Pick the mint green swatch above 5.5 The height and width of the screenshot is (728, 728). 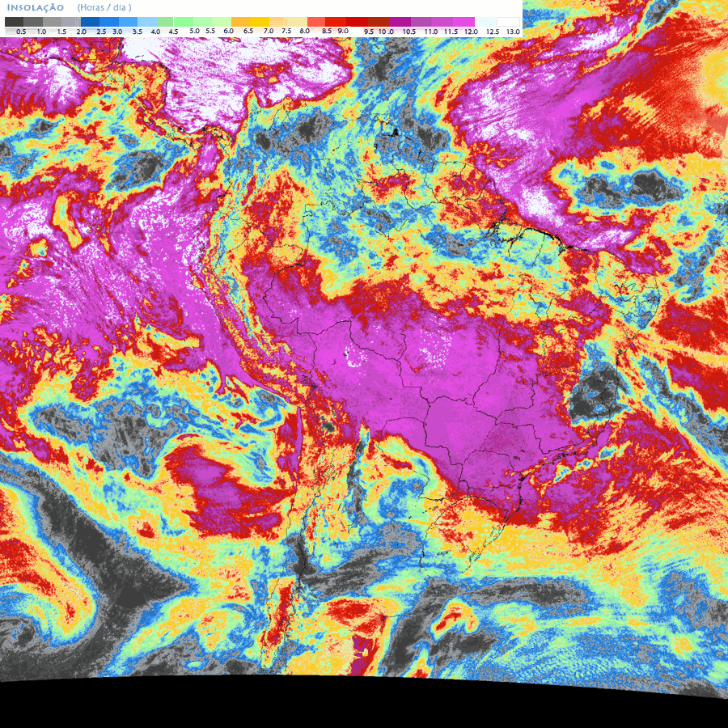202,22
